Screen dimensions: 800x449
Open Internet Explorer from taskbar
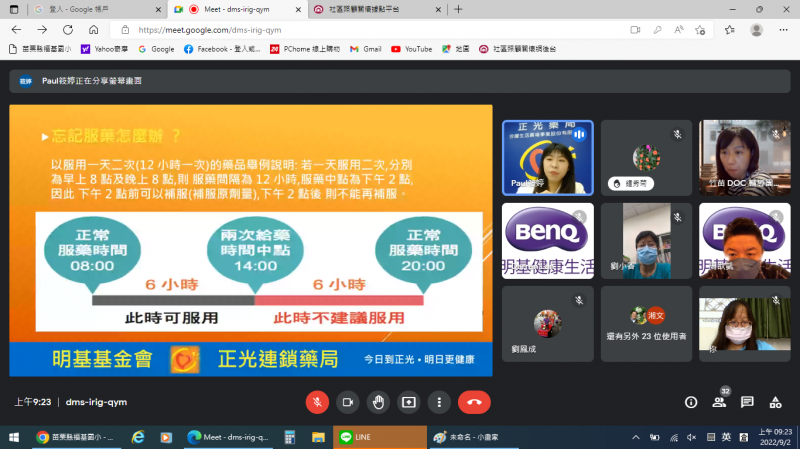click(x=138, y=437)
